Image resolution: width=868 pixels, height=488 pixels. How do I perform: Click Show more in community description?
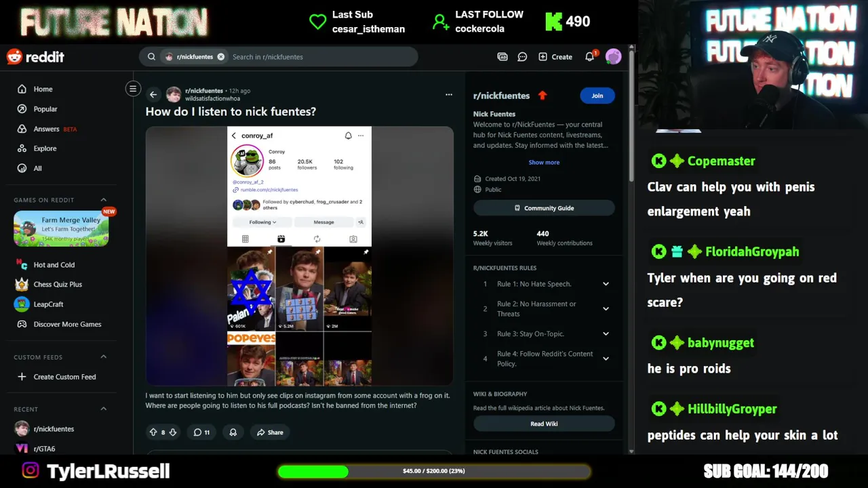click(x=544, y=163)
